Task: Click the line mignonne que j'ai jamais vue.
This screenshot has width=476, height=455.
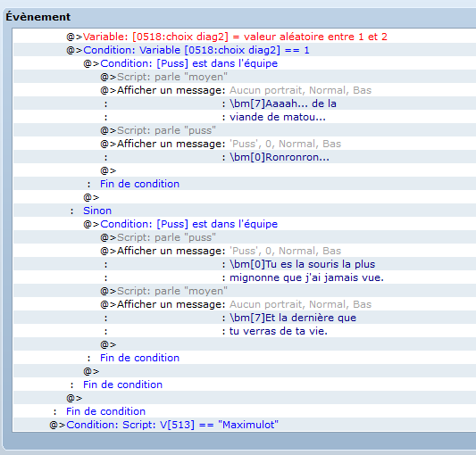Action: pyautogui.click(x=245, y=277)
